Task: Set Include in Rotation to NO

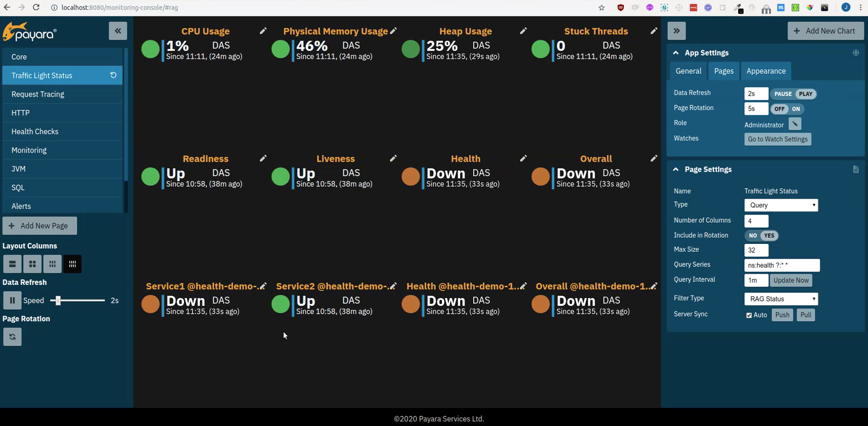Action: 753,236
